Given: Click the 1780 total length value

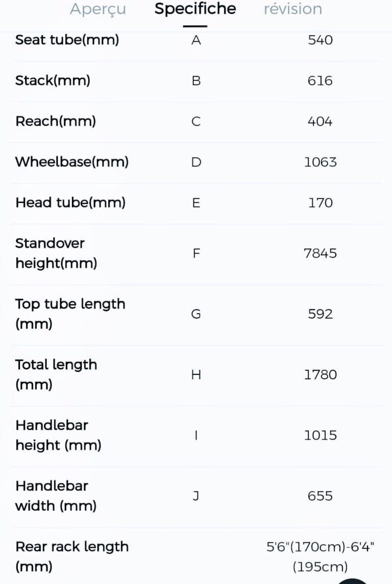Looking at the screenshot, I should 320,375.
